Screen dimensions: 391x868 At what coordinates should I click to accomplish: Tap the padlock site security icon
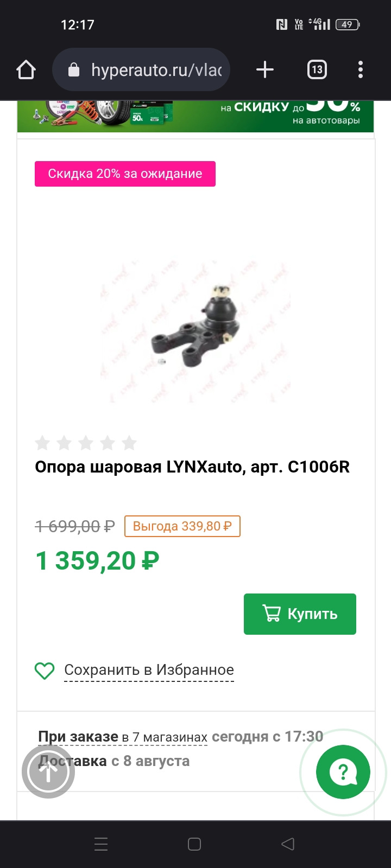tap(74, 69)
